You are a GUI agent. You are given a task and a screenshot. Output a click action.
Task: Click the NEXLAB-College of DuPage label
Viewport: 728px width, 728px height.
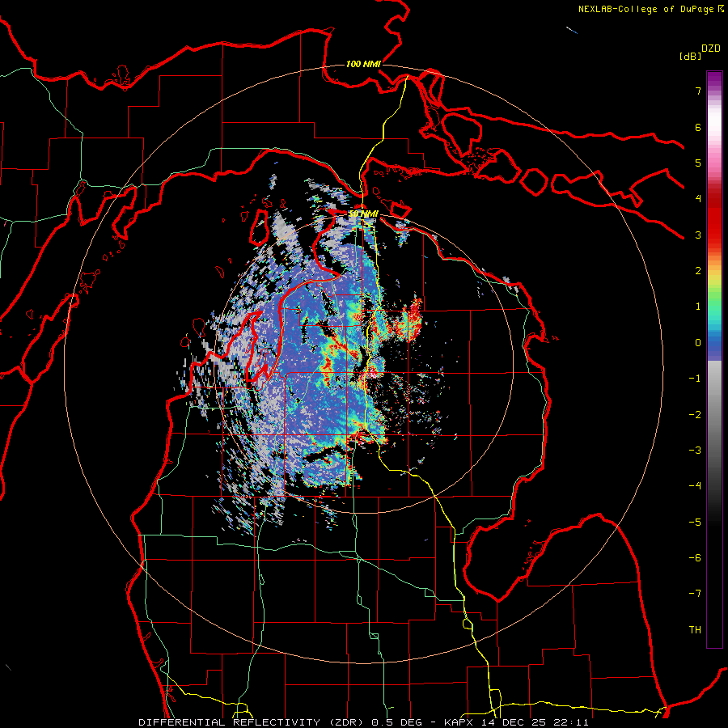(x=646, y=9)
